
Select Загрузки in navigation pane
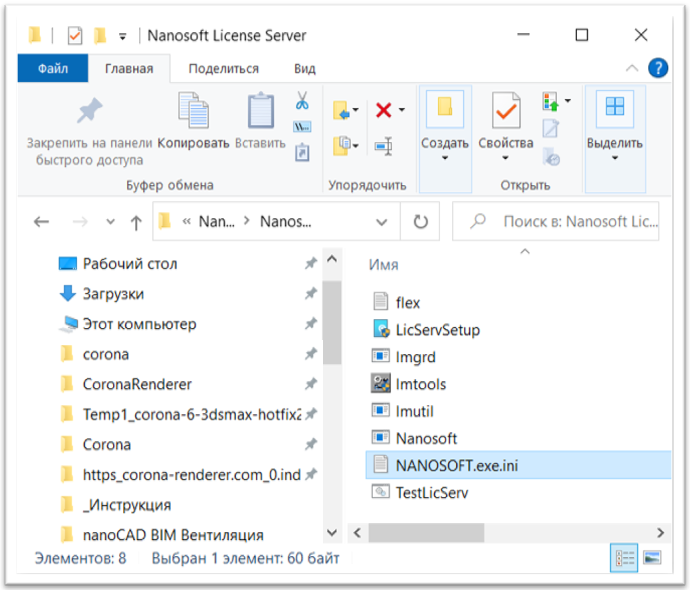[113, 293]
